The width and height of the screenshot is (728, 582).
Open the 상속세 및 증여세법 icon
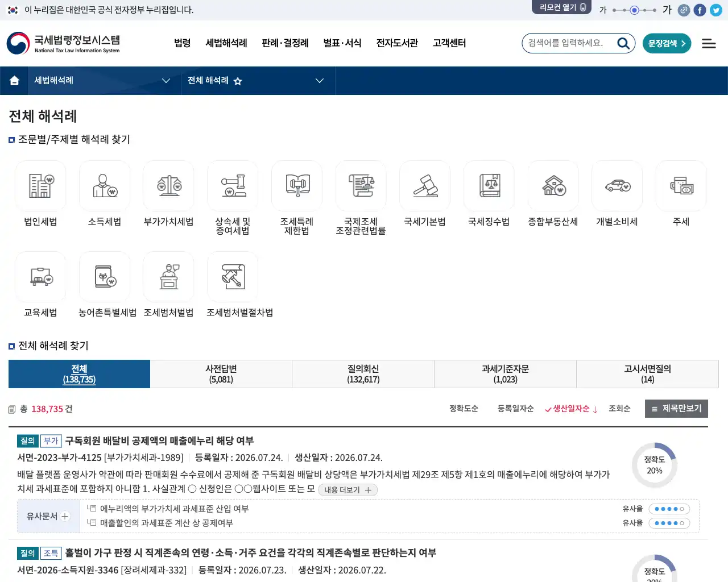(233, 186)
